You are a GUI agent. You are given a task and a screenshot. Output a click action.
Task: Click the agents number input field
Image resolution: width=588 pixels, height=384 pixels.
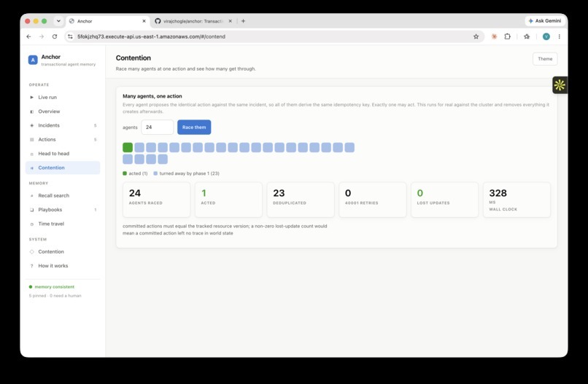[x=157, y=128]
